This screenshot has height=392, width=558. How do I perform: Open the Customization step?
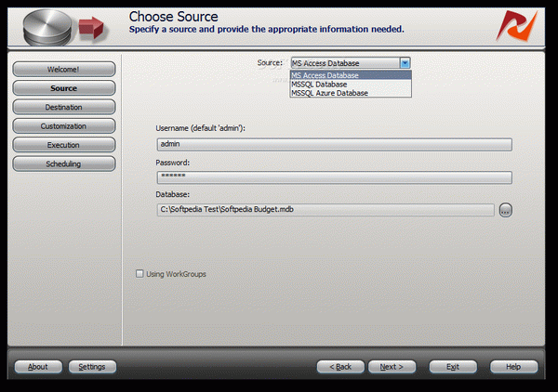pyautogui.click(x=64, y=126)
